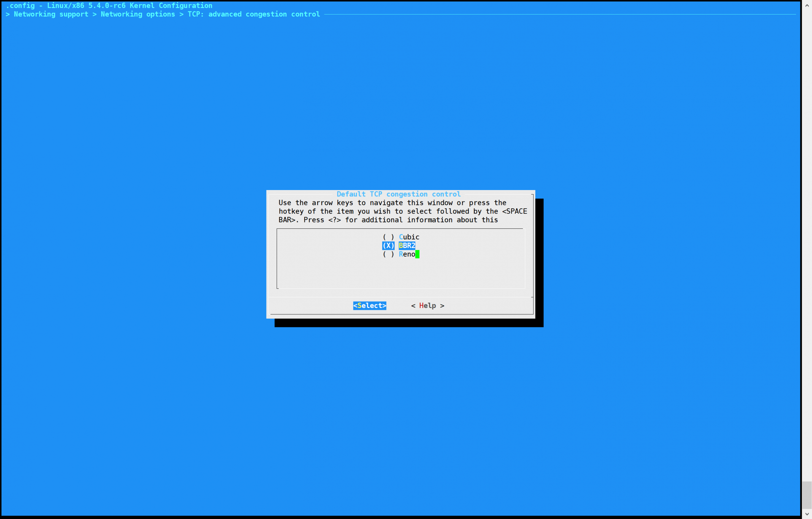This screenshot has width=812, height=519.
Task: Click the Kernel Configuration title text
Action: coord(171,5)
